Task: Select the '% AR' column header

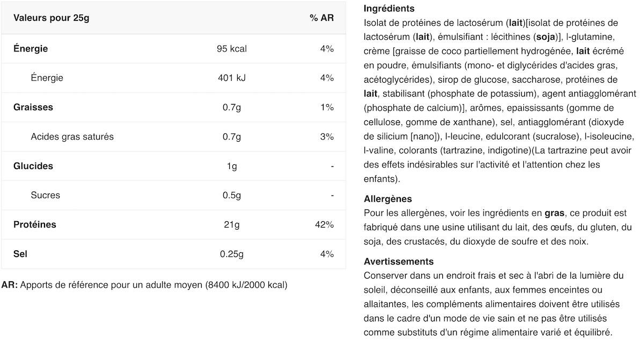Action: tap(321, 18)
